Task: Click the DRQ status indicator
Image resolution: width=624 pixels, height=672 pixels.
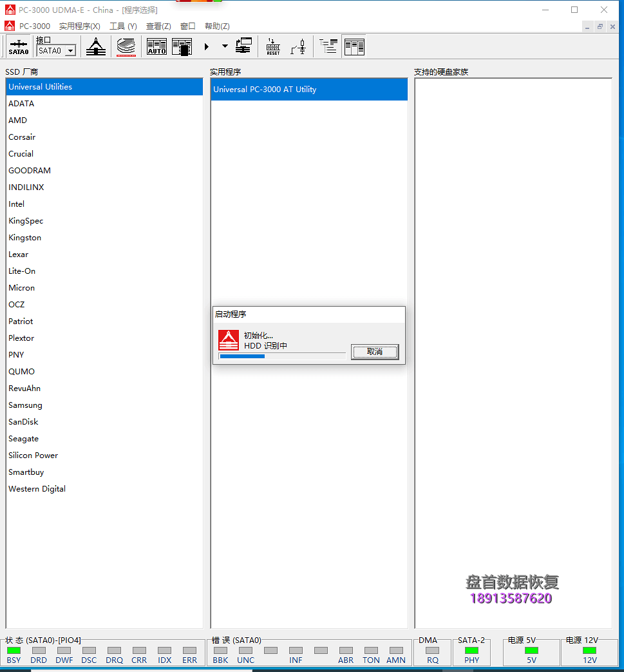Action: (114, 651)
